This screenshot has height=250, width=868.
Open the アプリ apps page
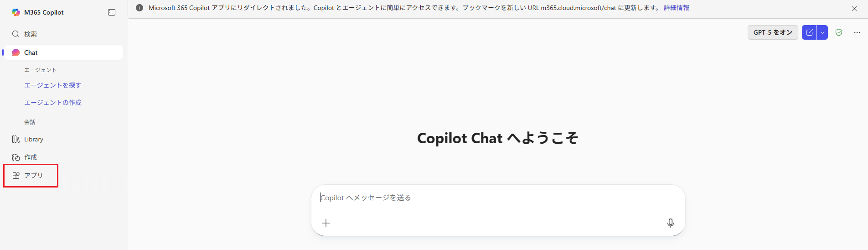pyautogui.click(x=33, y=176)
